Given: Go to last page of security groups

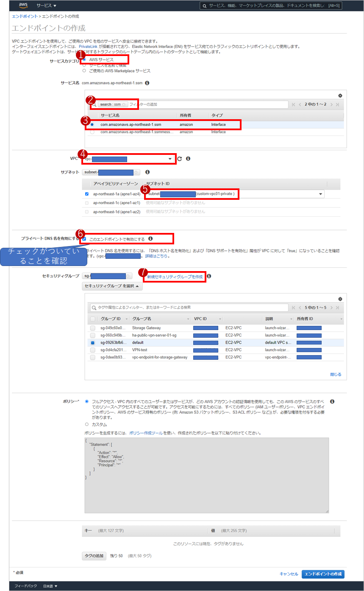Looking at the screenshot, I should 338,308.
